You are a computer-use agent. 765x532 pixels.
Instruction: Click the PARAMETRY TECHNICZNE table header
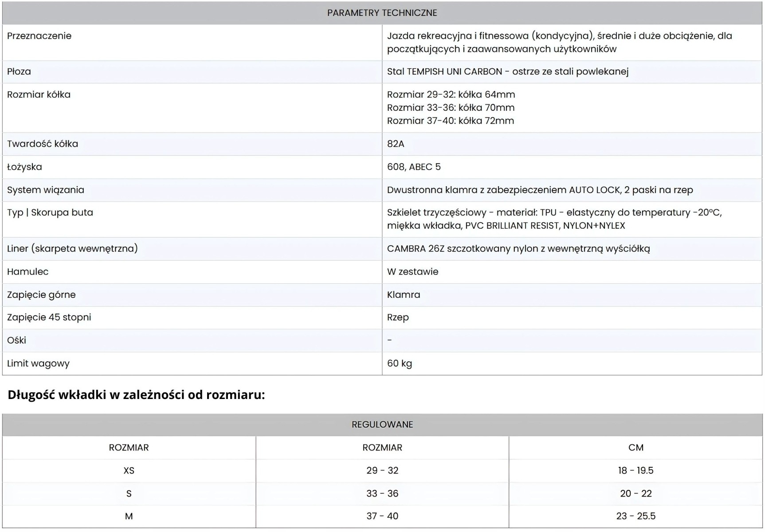pyautogui.click(x=382, y=13)
